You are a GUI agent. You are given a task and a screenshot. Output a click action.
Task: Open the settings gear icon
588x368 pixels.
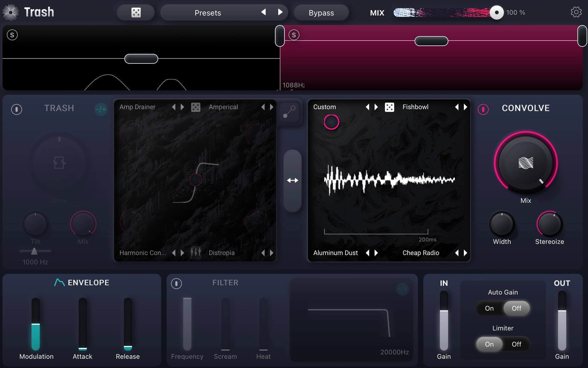[576, 12]
